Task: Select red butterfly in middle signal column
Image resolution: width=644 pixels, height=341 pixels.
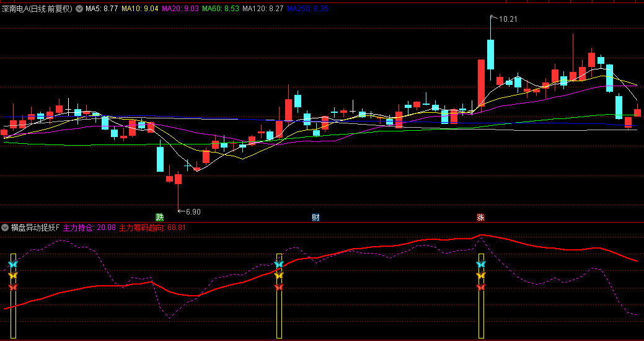Action: [x=280, y=287]
